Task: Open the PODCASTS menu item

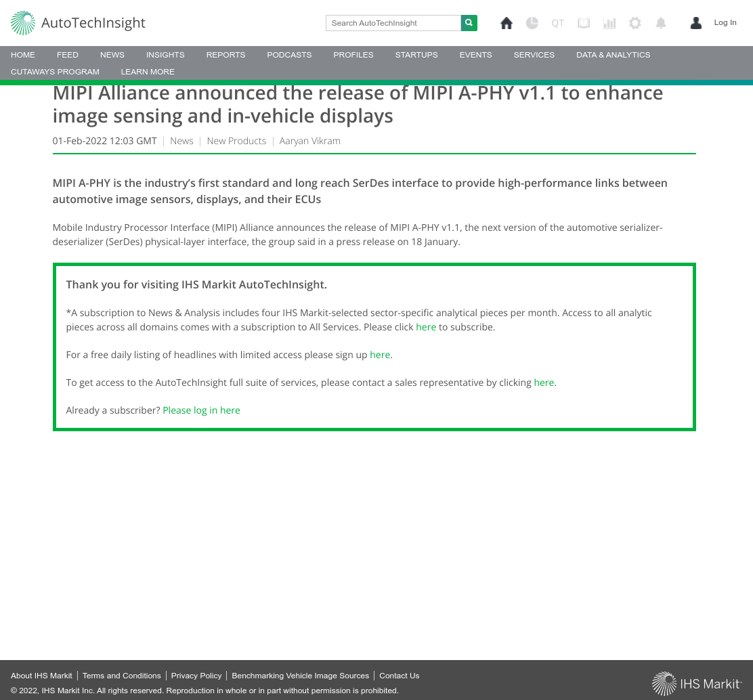Action: (x=289, y=55)
